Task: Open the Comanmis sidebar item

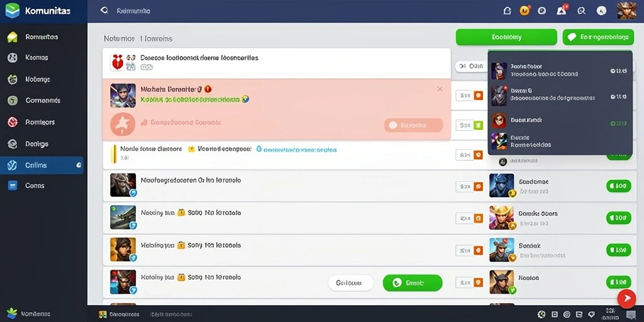Action: coord(42,100)
